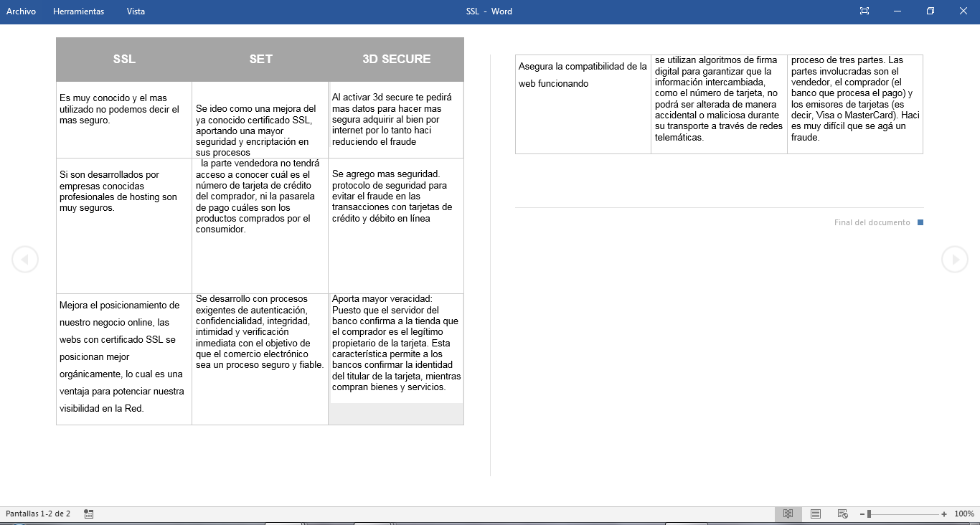Click the cell starting 'Se ideo como una mejora'

(x=260, y=120)
